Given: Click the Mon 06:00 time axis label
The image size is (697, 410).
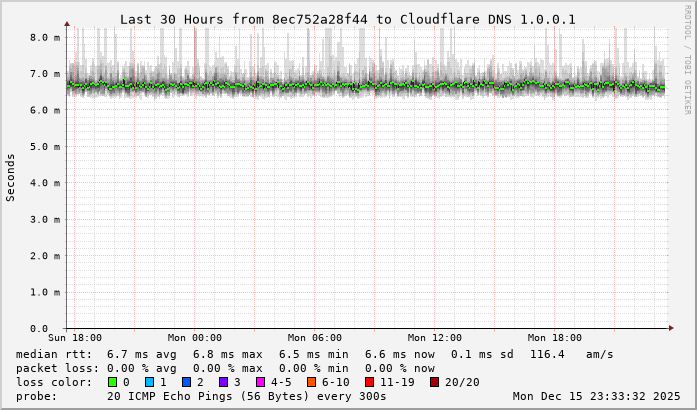Looking at the screenshot, I should coord(314,338).
